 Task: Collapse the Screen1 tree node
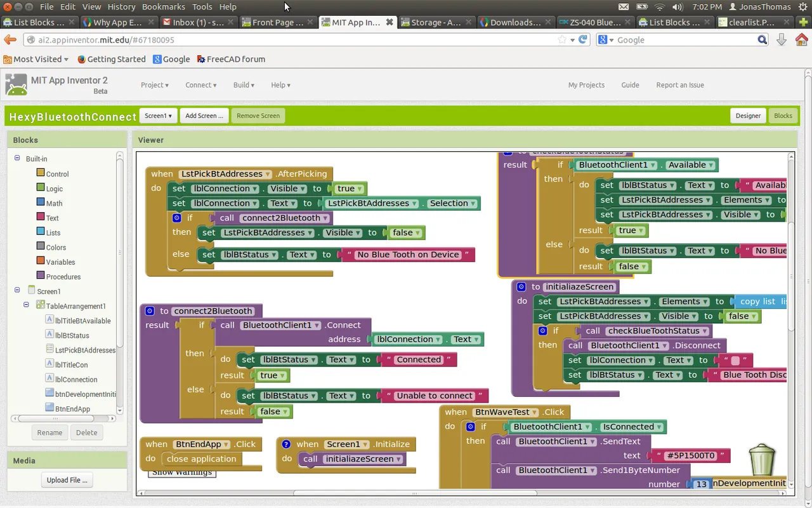click(17, 290)
